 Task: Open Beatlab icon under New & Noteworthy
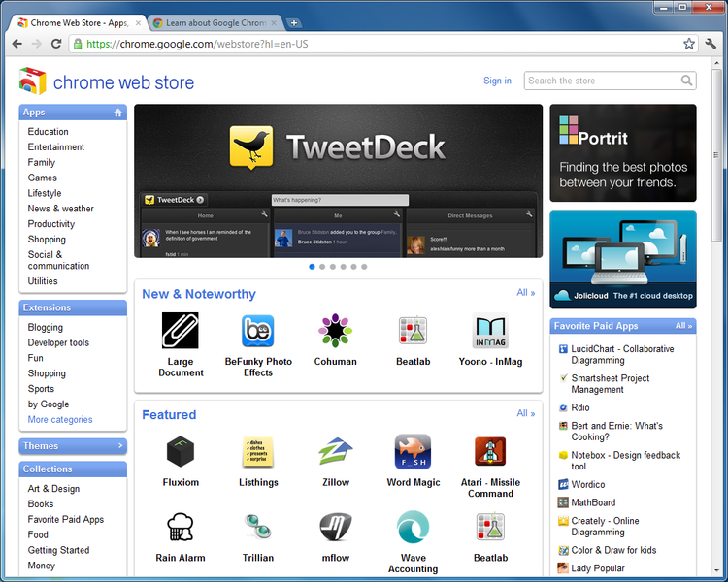[413, 331]
